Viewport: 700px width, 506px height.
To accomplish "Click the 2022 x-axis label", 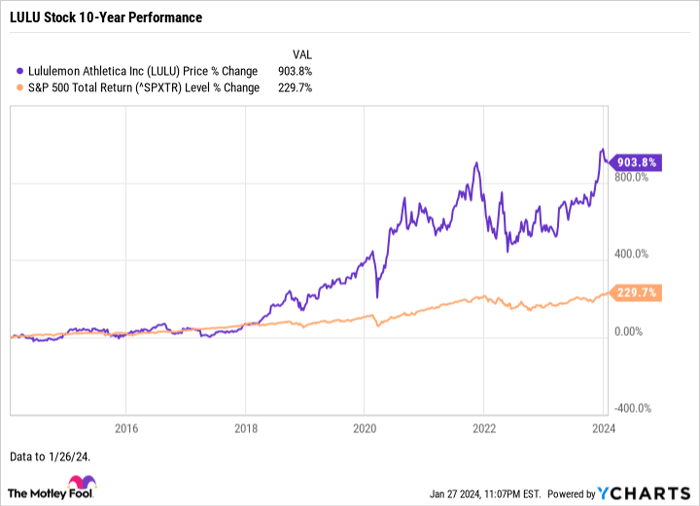I will (483, 426).
